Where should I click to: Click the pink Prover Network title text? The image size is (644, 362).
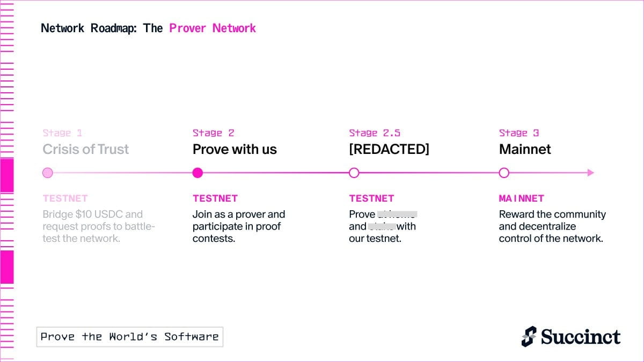point(213,28)
